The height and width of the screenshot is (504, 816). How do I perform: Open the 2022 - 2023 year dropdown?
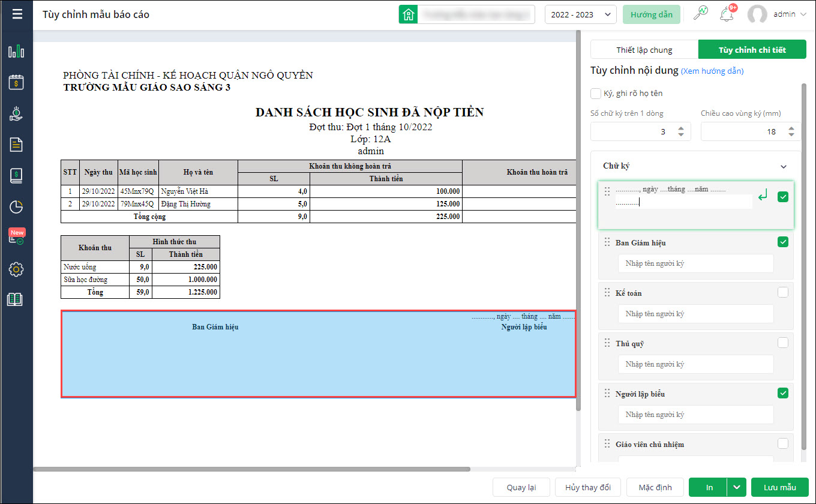(580, 14)
